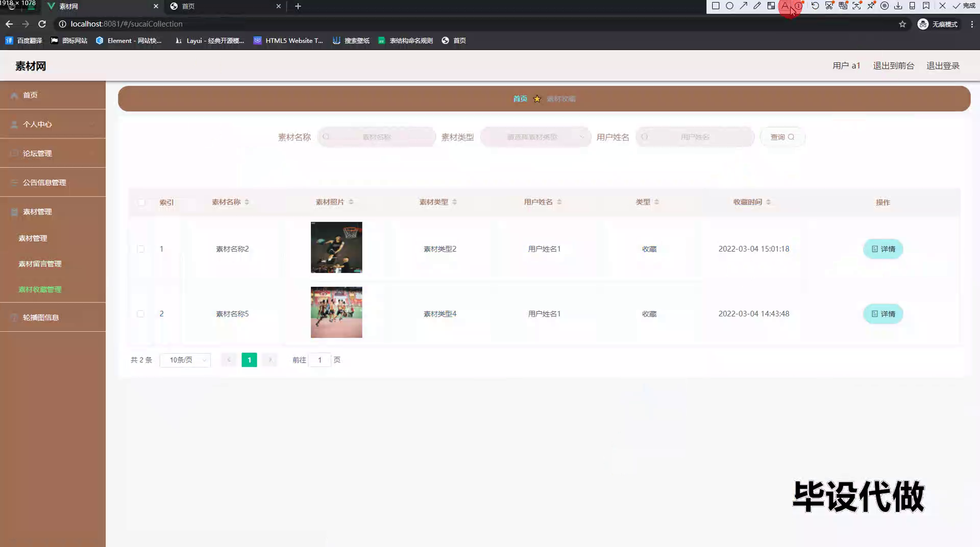980x547 pixels.
Task: Expand the 论坛管理 sidebar menu
Action: (x=53, y=153)
